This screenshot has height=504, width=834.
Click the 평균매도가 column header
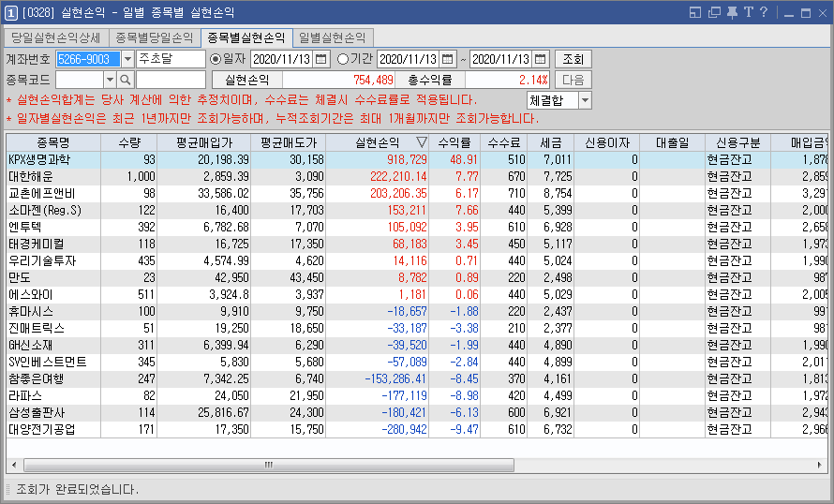[x=289, y=142]
